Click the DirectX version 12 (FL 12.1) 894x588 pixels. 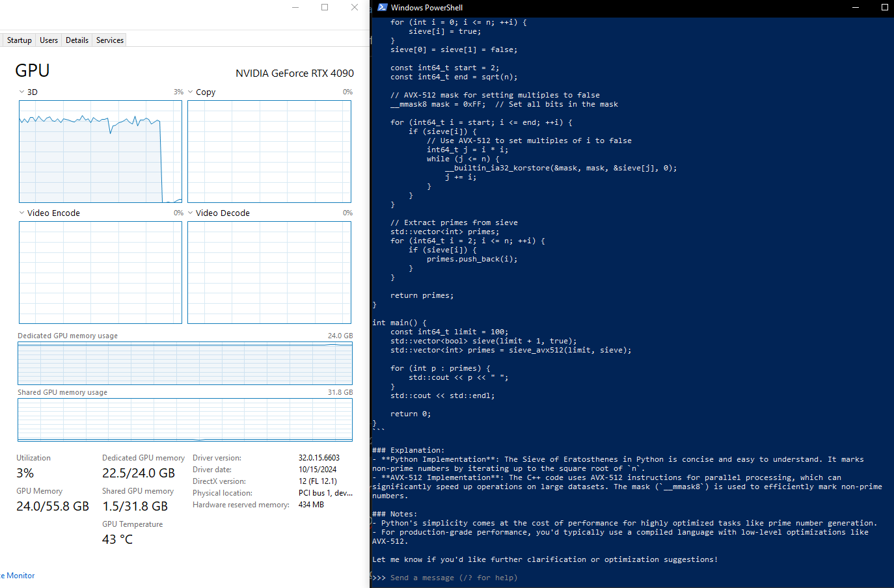click(318, 481)
